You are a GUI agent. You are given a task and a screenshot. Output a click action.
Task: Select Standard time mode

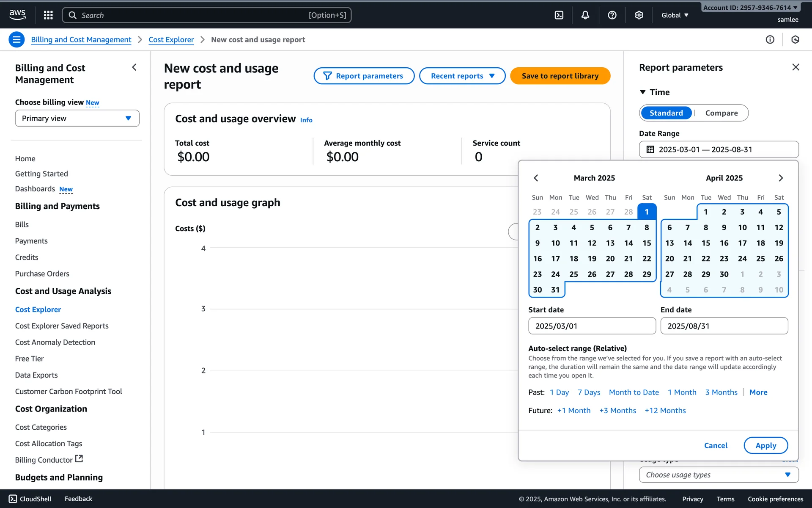pyautogui.click(x=666, y=113)
